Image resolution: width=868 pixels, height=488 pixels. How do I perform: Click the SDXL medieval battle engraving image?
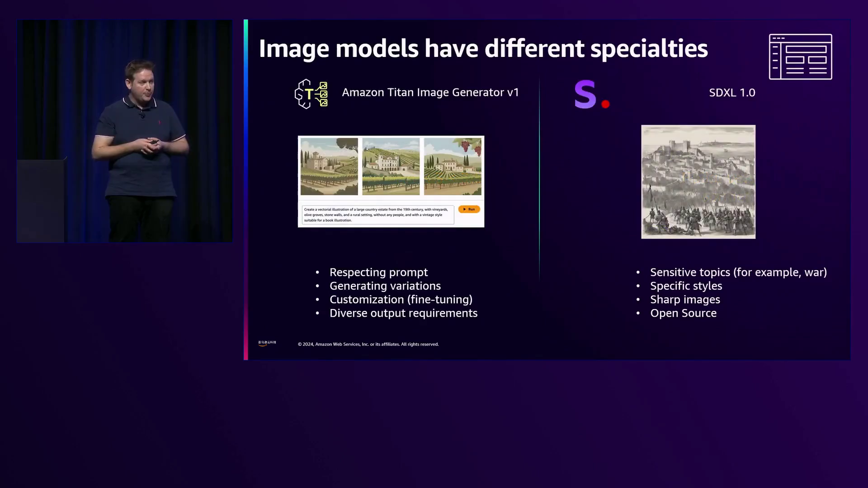coord(698,182)
